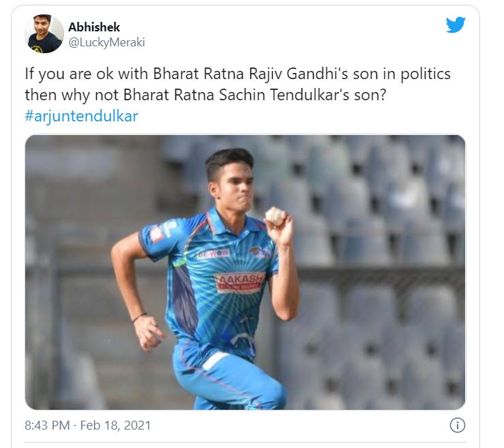
Task: Click the Twitter bird logo
Action: point(456,25)
